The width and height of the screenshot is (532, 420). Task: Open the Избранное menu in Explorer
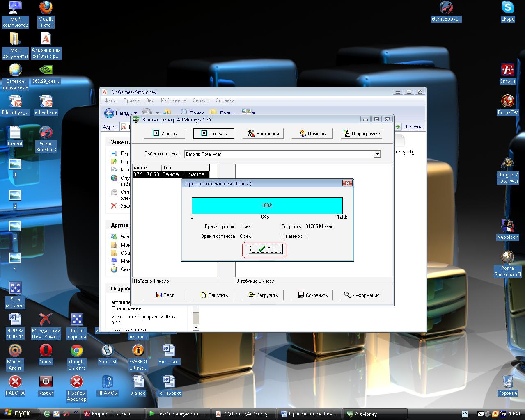[173, 100]
